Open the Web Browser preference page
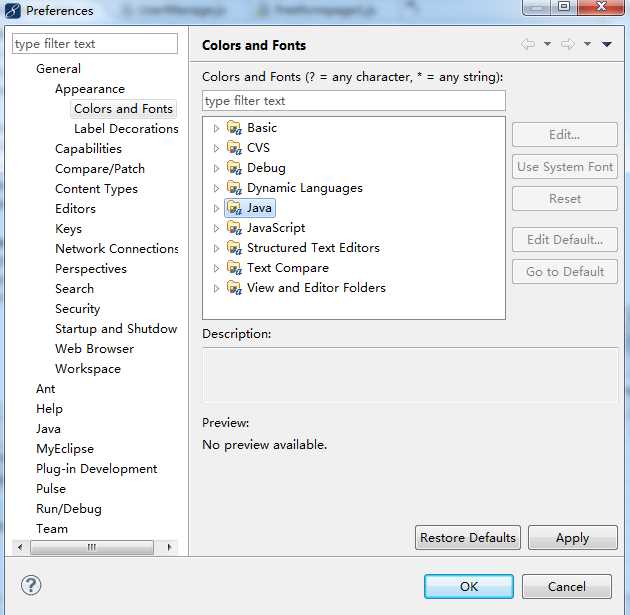Screen dimensions: 630x615 [x=94, y=349]
